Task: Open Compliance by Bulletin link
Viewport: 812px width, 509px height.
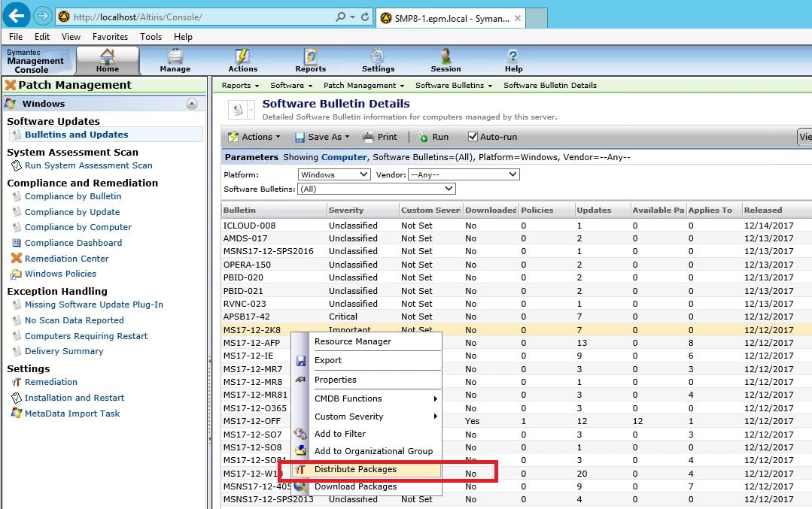Action: coord(73,196)
